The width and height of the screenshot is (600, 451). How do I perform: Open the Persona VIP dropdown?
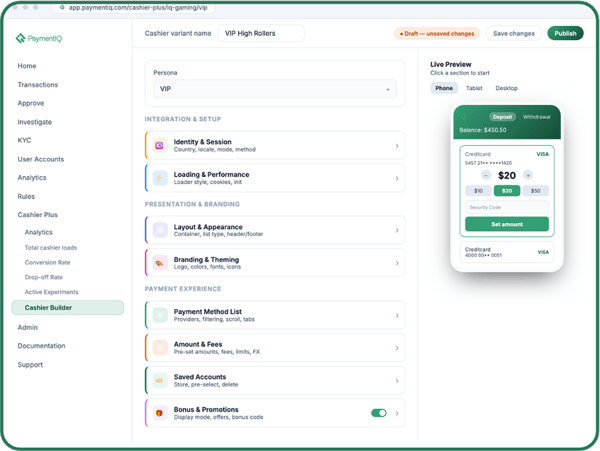coord(275,89)
